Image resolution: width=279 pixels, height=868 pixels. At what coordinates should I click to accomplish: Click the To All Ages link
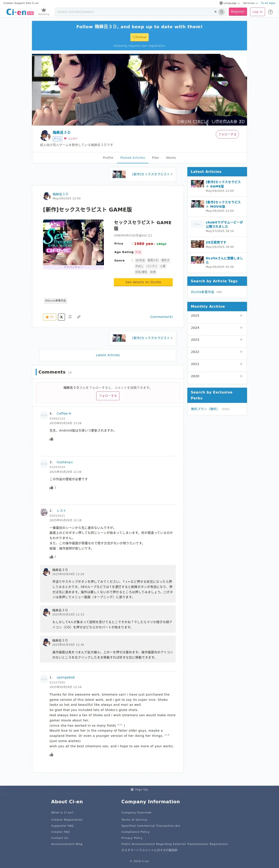(268, 3)
